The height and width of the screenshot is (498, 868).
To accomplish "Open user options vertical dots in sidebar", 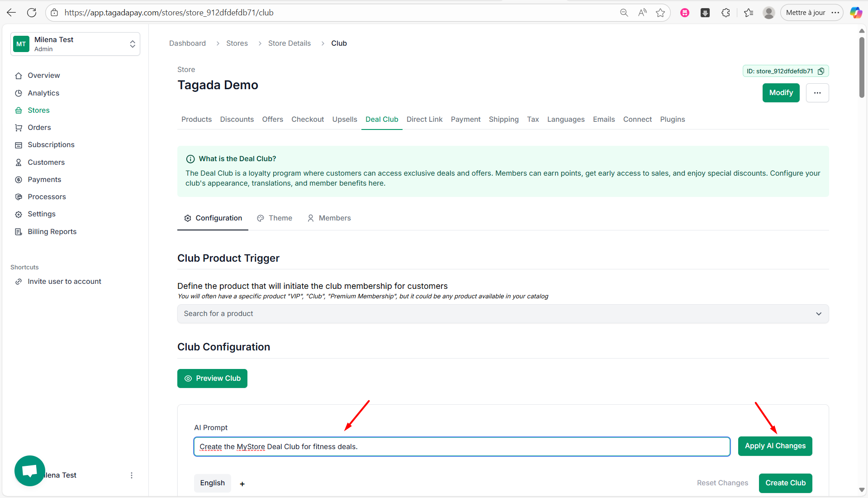I will tap(132, 475).
